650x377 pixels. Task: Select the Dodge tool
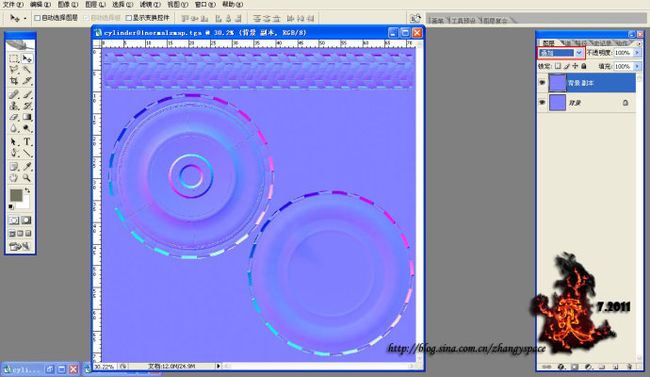coord(27,129)
